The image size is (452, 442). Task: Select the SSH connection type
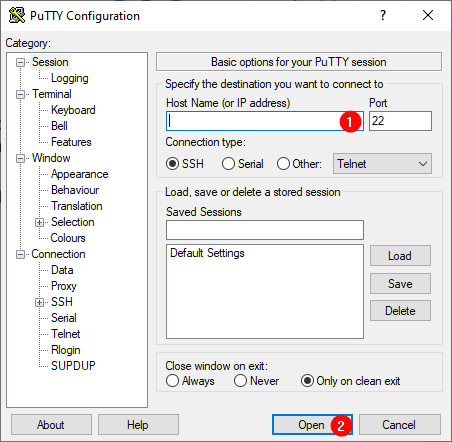tap(185, 164)
